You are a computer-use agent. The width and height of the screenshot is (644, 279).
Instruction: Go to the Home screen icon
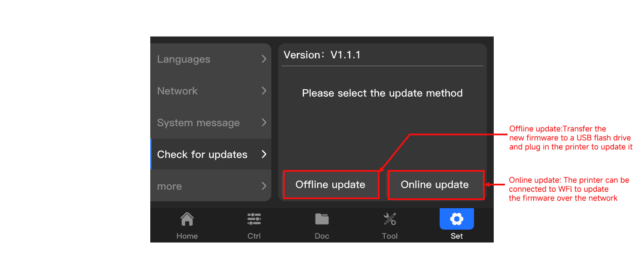click(x=187, y=219)
